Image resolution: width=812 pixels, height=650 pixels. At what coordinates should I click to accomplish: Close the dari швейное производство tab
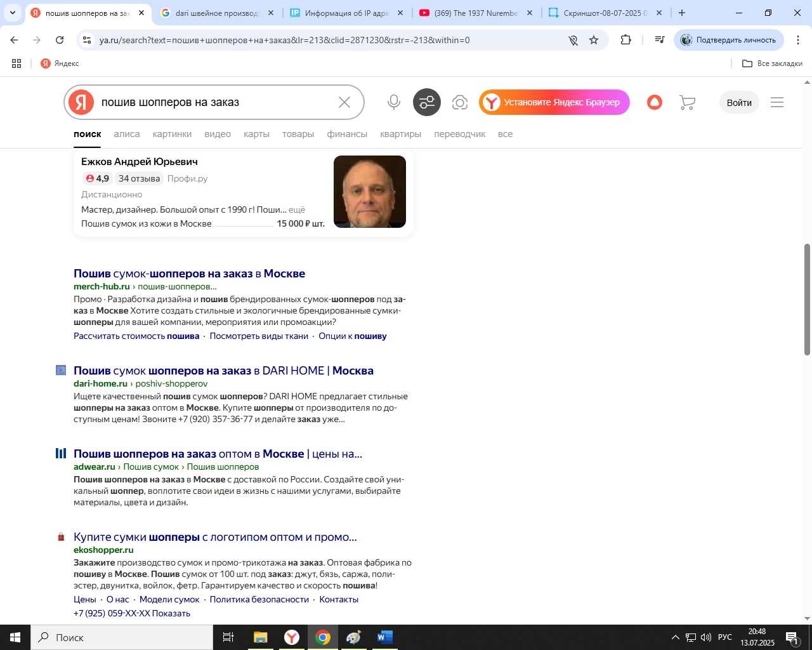270,13
